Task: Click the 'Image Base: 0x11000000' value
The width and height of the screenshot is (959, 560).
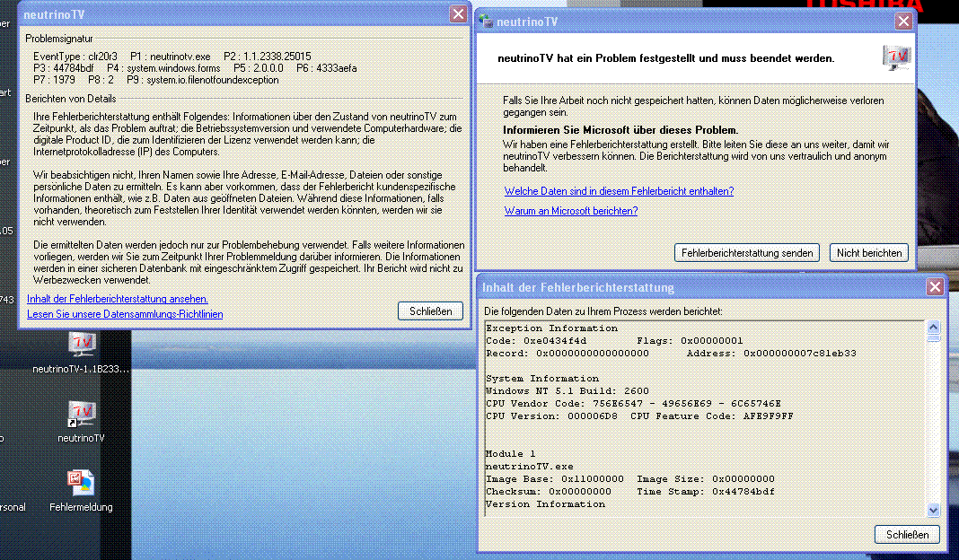Action: click(555, 479)
